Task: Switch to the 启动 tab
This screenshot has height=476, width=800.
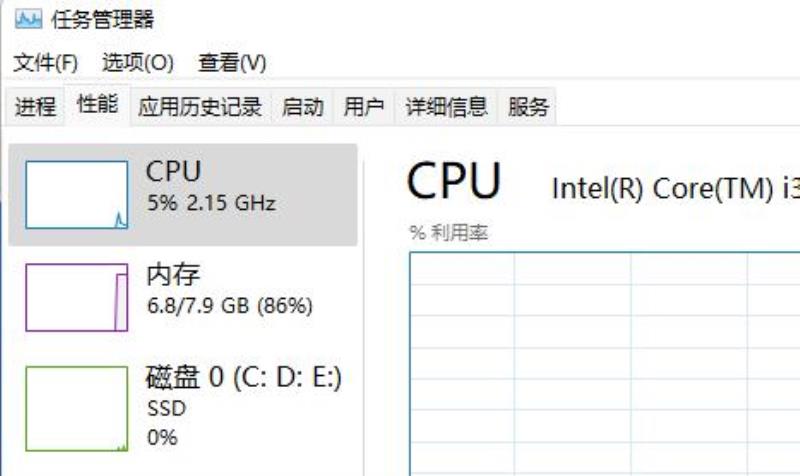Action: 303,107
